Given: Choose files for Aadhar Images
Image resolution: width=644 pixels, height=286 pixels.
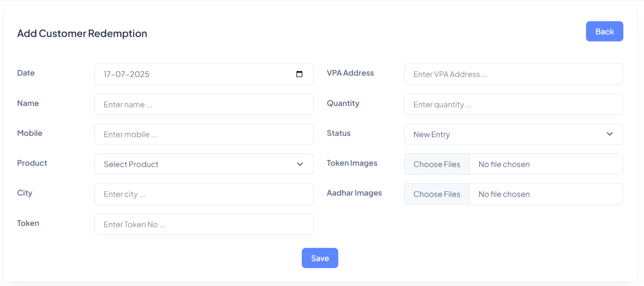Looking at the screenshot, I should coord(437,194).
